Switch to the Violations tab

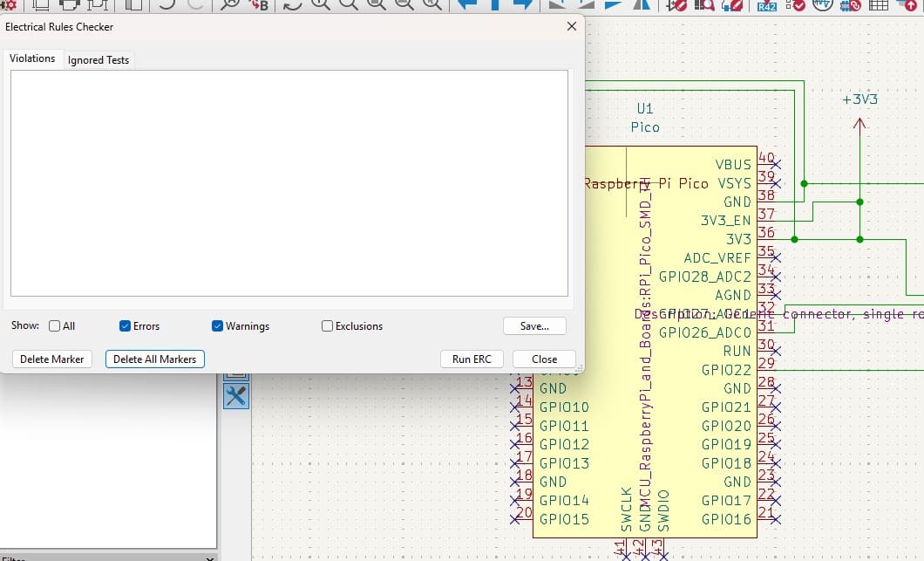tap(32, 58)
